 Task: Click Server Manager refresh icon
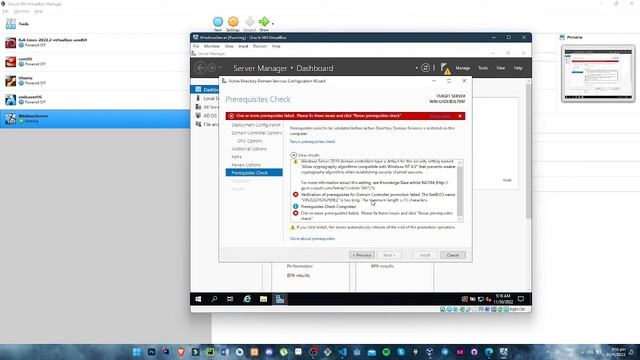pos(425,68)
